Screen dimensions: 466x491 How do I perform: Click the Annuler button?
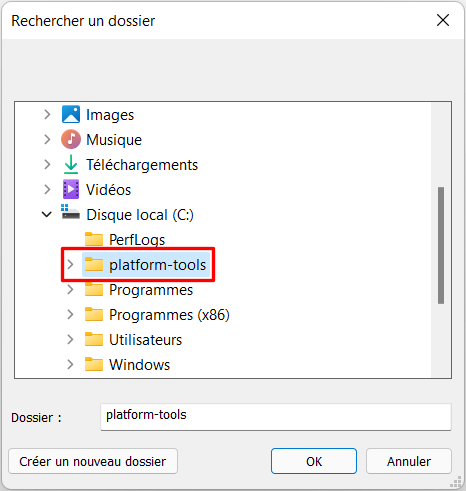click(409, 461)
